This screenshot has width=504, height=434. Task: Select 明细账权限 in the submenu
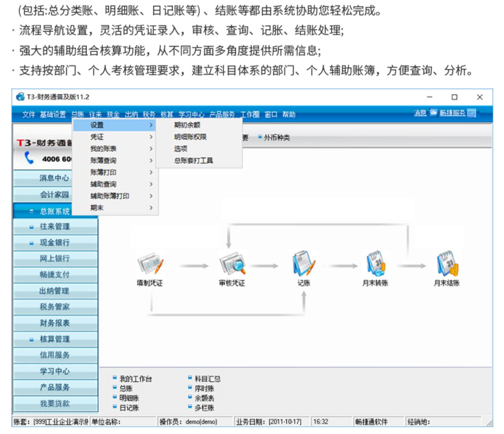coord(190,137)
